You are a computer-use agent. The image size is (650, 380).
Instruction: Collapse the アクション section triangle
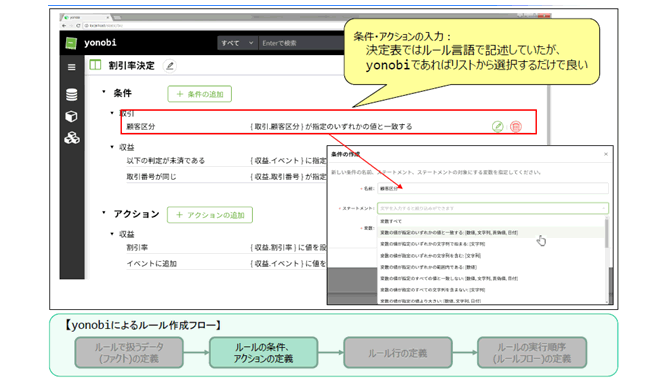(x=104, y=213)
